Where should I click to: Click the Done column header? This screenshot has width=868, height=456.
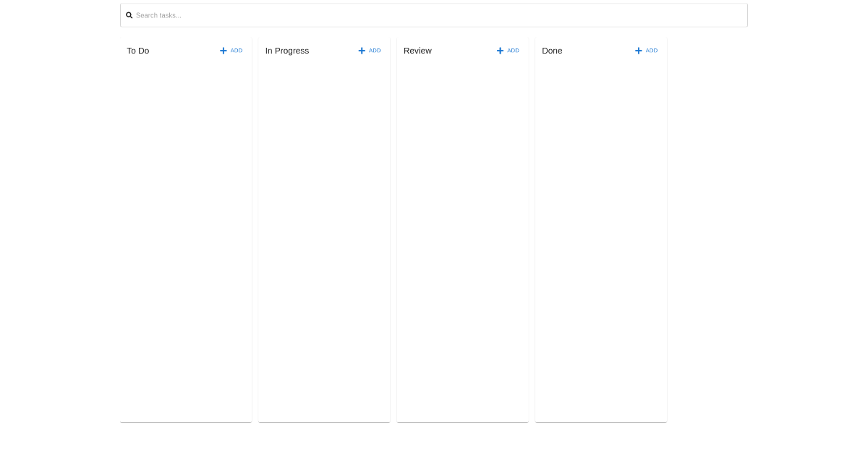coord(552,51)
